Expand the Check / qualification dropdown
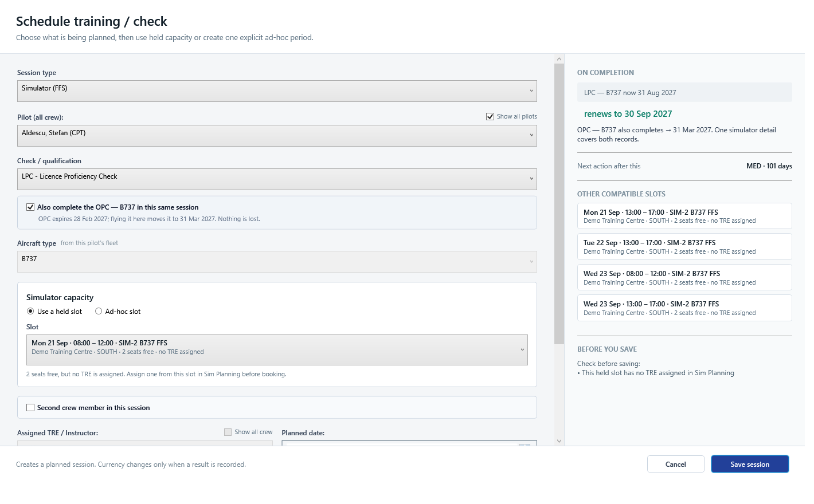Image resolution: width=814 pixels, height=504 pixels. [277, 179]
